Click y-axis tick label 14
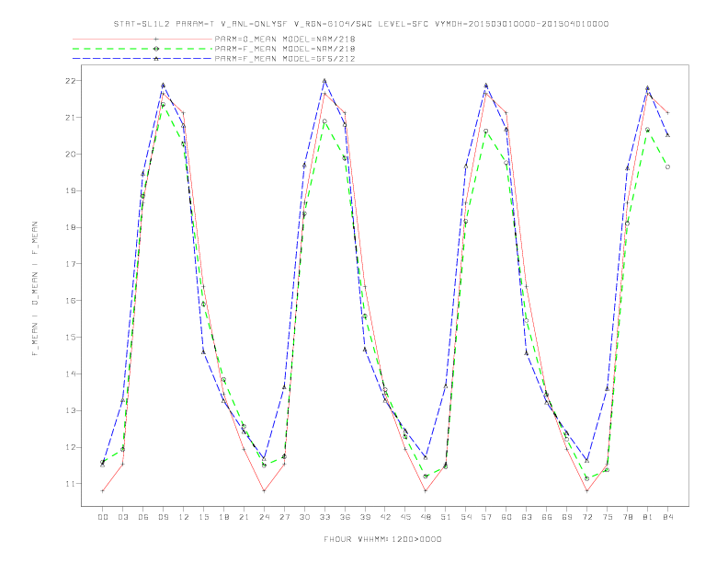The image size is (728, 563). coord(70,373)
